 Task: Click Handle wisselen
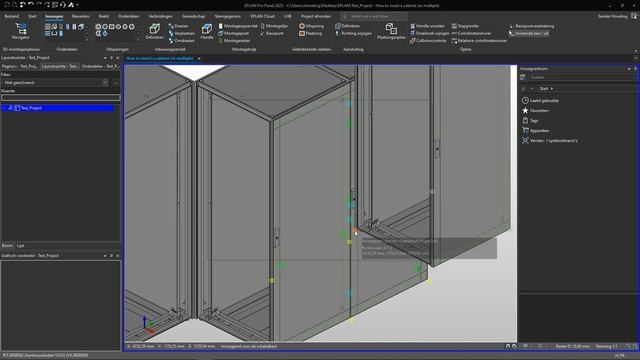(x=427, y=26)
